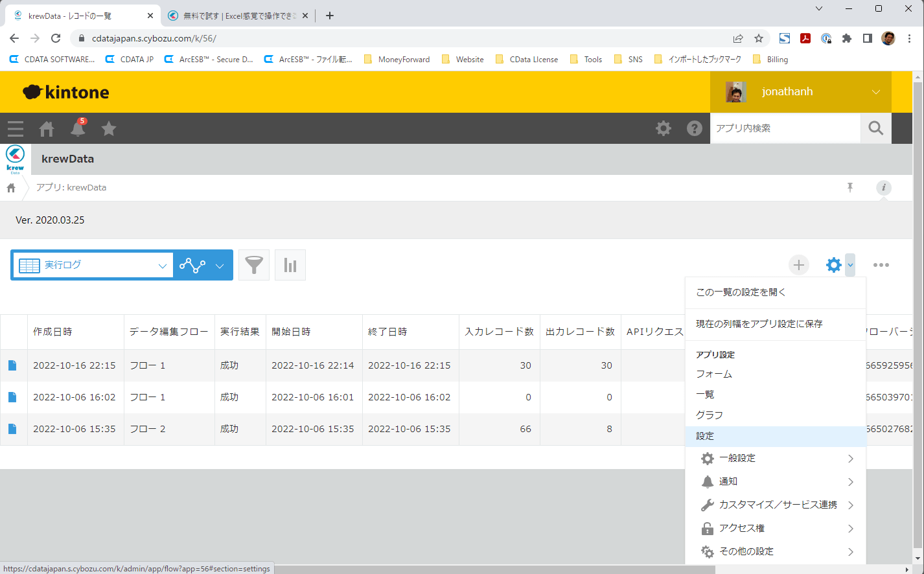Open the CDATA JP bookmark
This screenshot has width=924, height=574.
click(x=130, y=60)
